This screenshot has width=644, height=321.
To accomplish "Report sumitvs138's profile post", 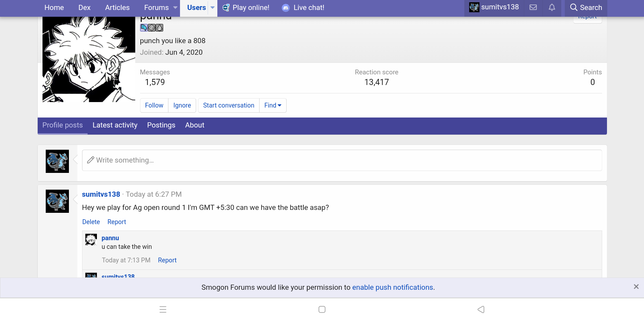I will 117,222.
